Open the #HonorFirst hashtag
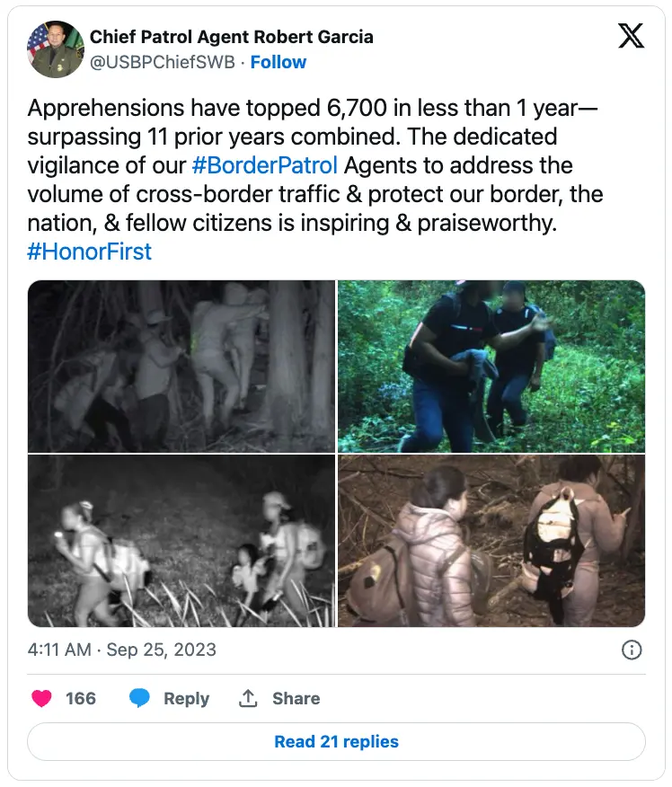 tap(90, 251)
